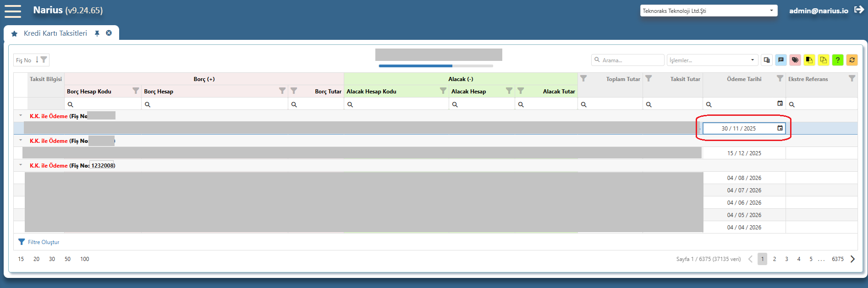The width and height of the screenshot is (868, 288).
Task: Open filter for Alacak Tutar column
Action: pos(521,91)
